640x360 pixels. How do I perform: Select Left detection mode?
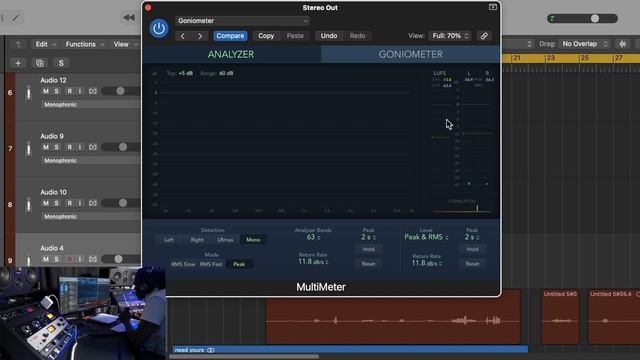pos(169,240)
